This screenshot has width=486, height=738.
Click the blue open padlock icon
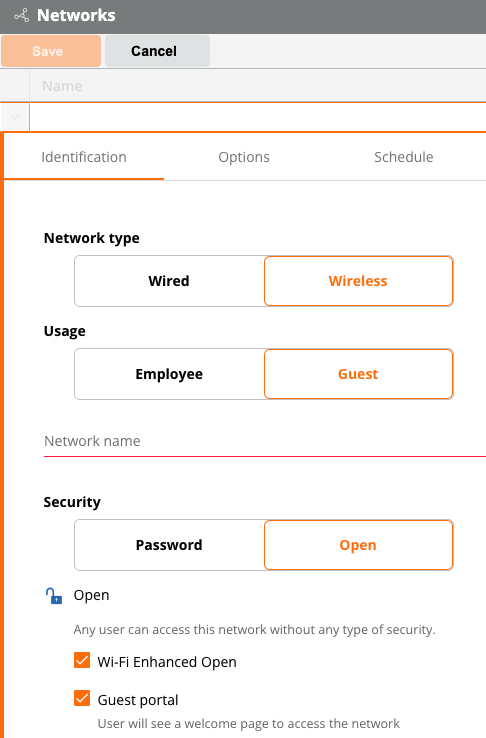click(x=54, y=595)
